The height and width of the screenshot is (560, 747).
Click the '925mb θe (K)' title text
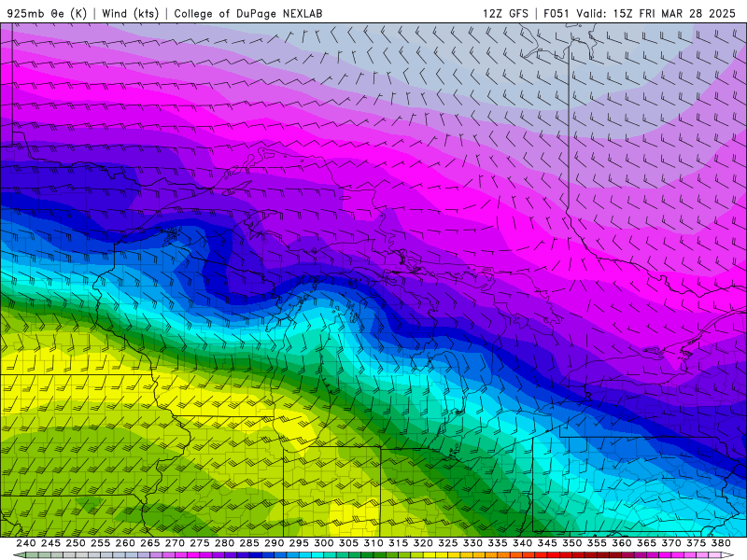click(x=47, y=13)
